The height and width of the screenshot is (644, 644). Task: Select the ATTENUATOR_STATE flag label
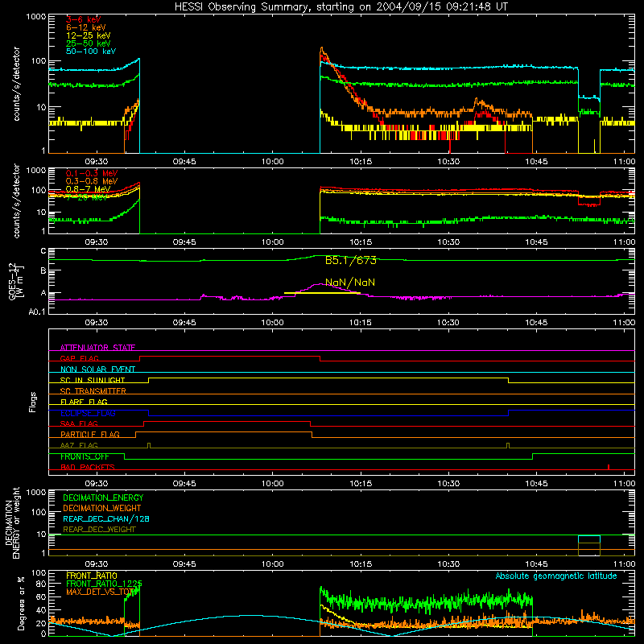tap(97, 348)
